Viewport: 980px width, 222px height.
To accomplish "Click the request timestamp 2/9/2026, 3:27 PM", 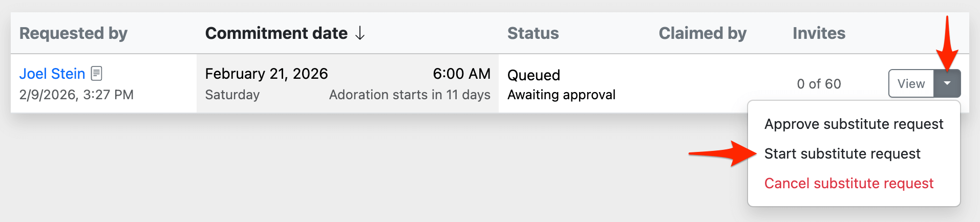I will pos(76,95).
